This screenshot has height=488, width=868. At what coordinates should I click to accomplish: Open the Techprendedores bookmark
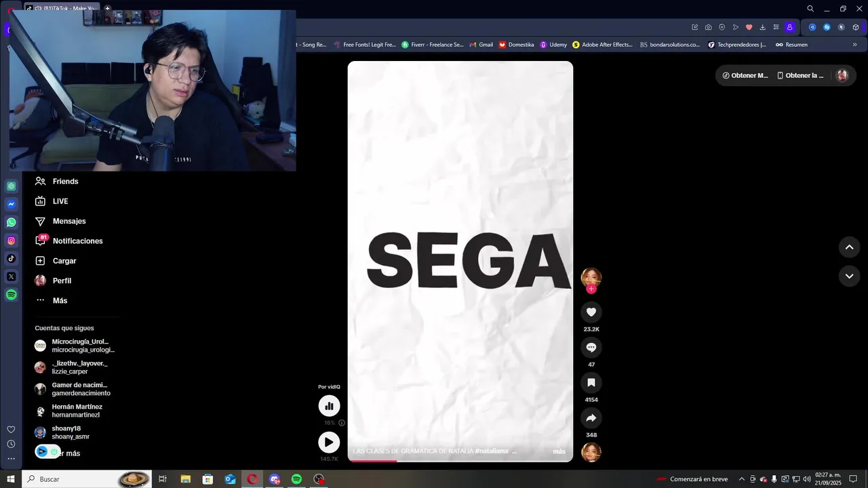(736, 45)
